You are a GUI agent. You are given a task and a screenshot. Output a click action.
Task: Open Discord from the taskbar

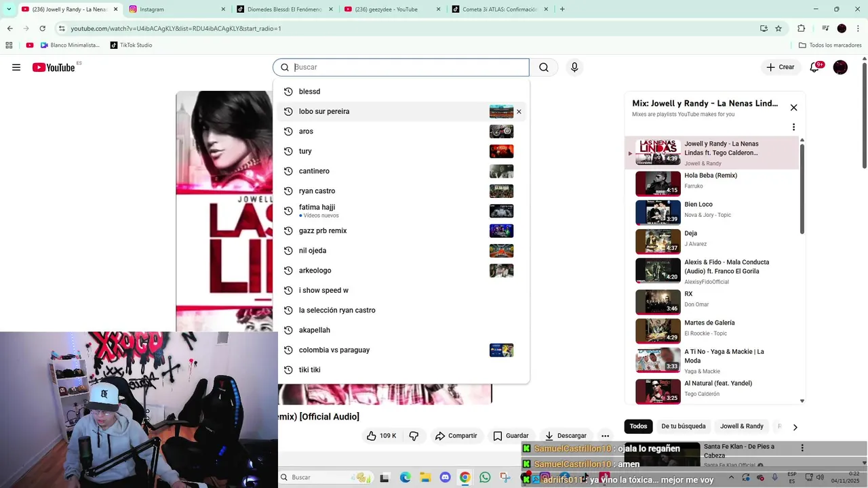[445, 478]
